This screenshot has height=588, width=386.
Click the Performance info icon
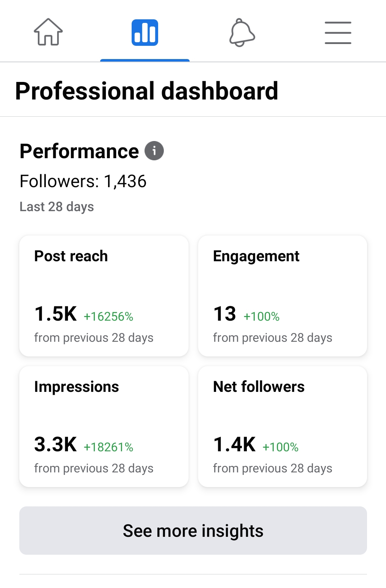click(x=154, y=151)
